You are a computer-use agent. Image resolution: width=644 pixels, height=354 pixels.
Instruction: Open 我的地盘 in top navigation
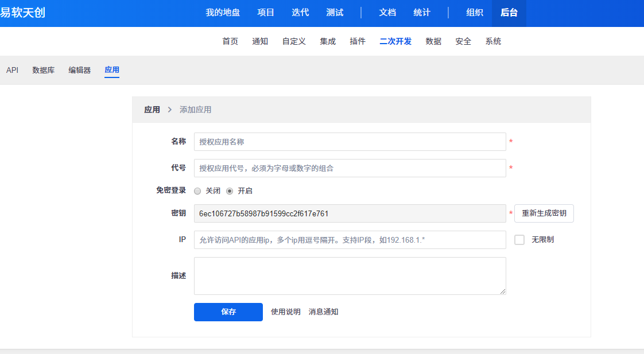coord(223,13)
